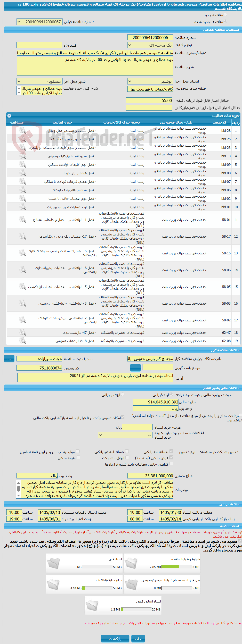The width and height of the screenshot is (242, 644).
Task: Toggle ضمانتنامه غیربانکی checkbox
Action: 127,451
